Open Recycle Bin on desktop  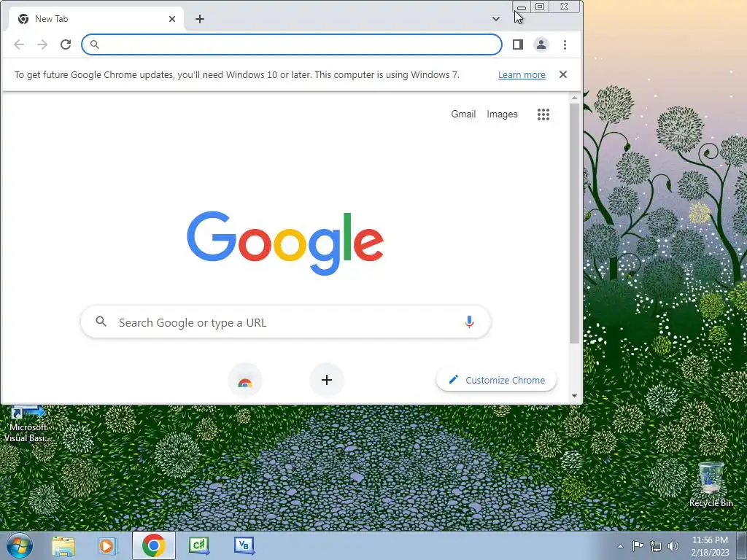711,484
